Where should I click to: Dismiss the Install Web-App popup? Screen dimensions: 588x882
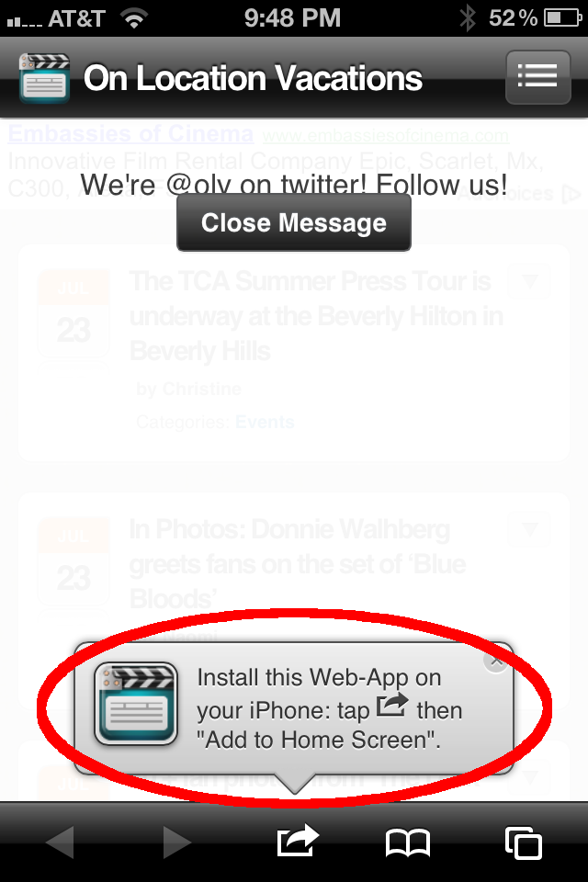496,661
